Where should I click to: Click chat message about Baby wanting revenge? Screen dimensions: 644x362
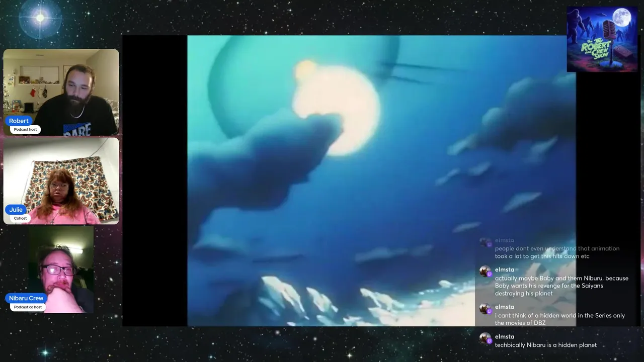coord(561,286)
